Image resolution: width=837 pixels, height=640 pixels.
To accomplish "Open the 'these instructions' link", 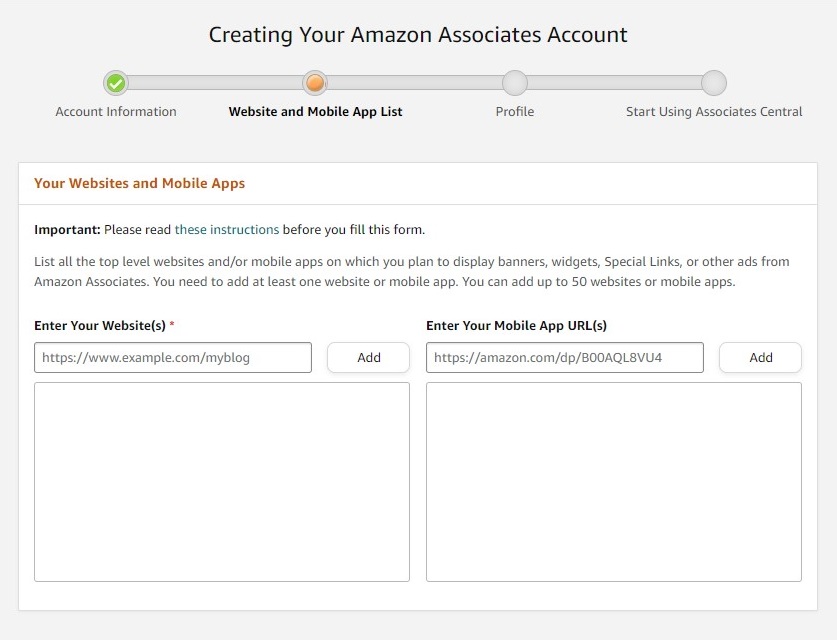I will click(227, 230).
